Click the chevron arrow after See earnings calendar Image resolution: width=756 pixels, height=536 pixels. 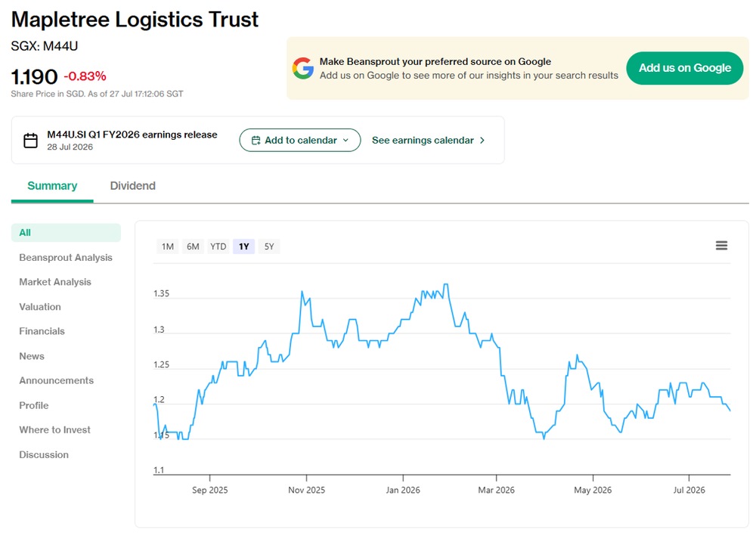482,141
